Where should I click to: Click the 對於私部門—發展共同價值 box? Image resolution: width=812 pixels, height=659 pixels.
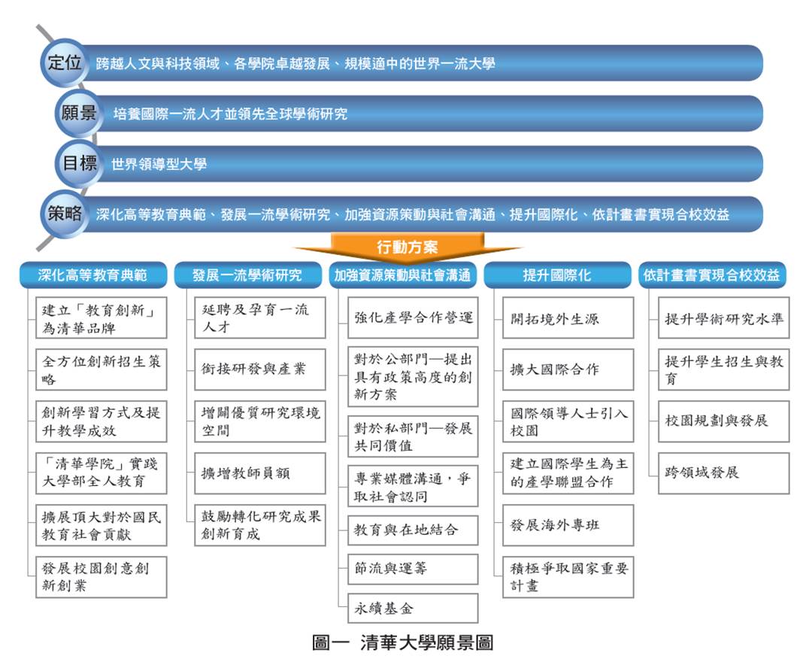tap(413, 436)
